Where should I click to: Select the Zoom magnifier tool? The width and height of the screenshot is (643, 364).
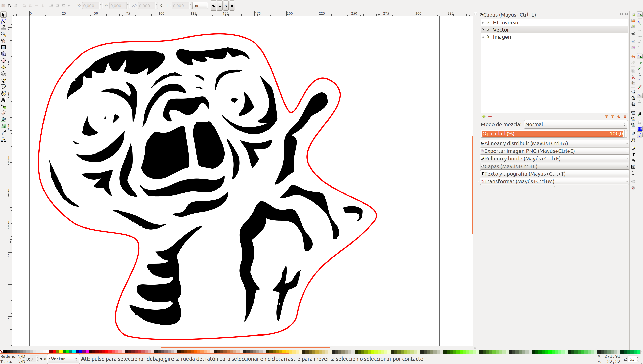click(x=3, y=34)
